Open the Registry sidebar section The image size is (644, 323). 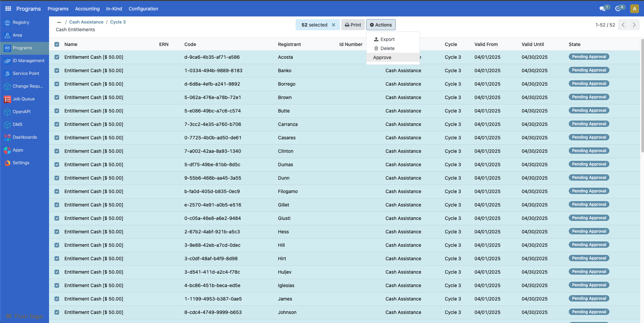click(x=21, y=22)
